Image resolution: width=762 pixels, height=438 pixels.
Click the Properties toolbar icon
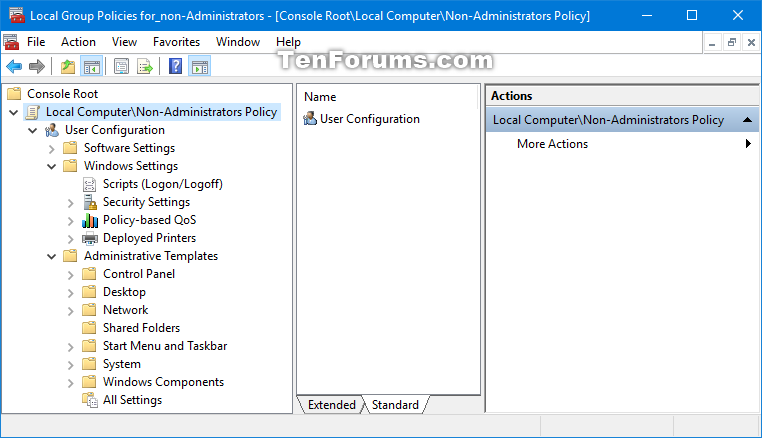click(x=121, y=66)
